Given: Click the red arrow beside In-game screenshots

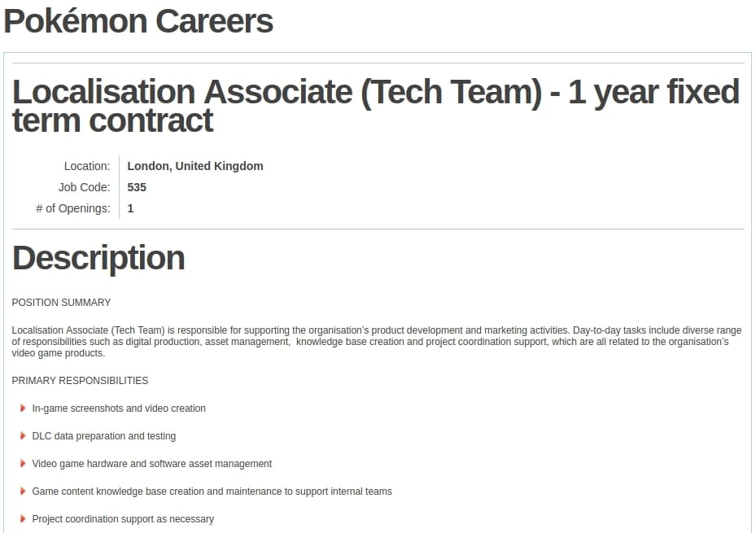Looking at the screenshot, I should point(23,408).
